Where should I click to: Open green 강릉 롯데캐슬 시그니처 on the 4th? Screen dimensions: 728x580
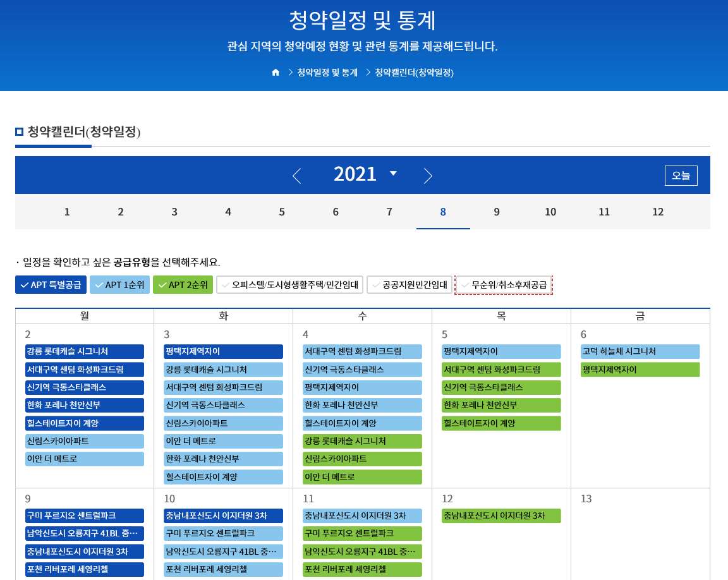point(362,441)
